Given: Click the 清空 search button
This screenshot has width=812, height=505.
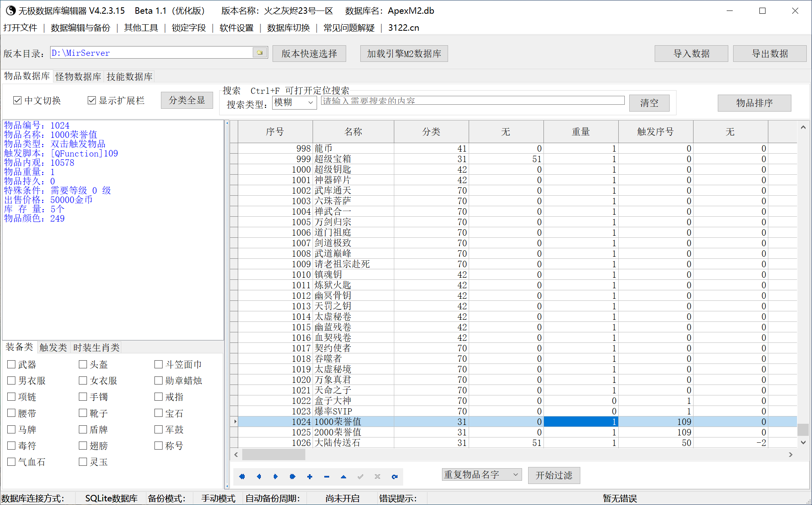Looking at the screenshot, I should click(649, 103).
